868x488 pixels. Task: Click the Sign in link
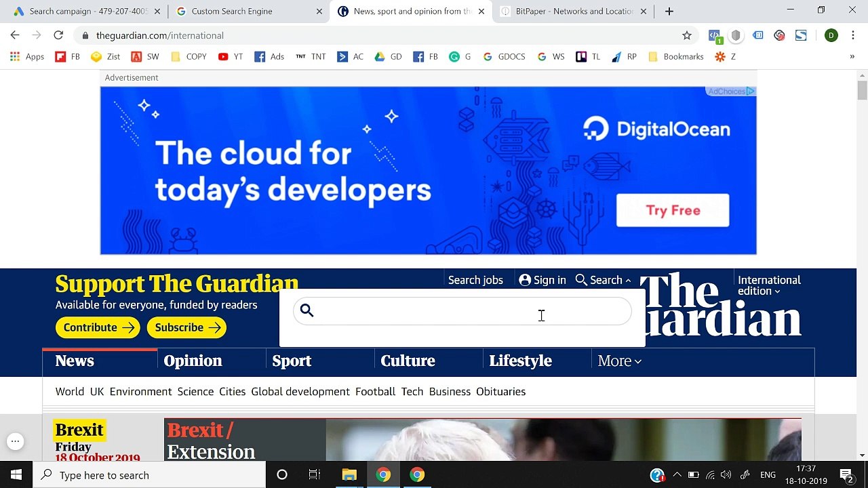click(542, 280)
